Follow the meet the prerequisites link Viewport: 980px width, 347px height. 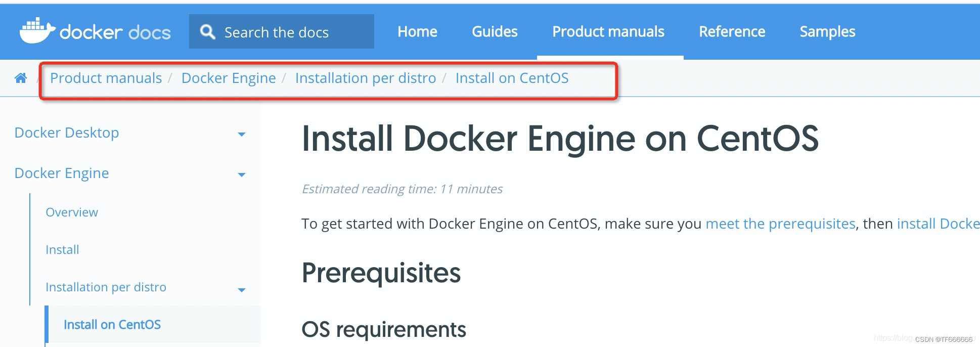coord(780,224)
